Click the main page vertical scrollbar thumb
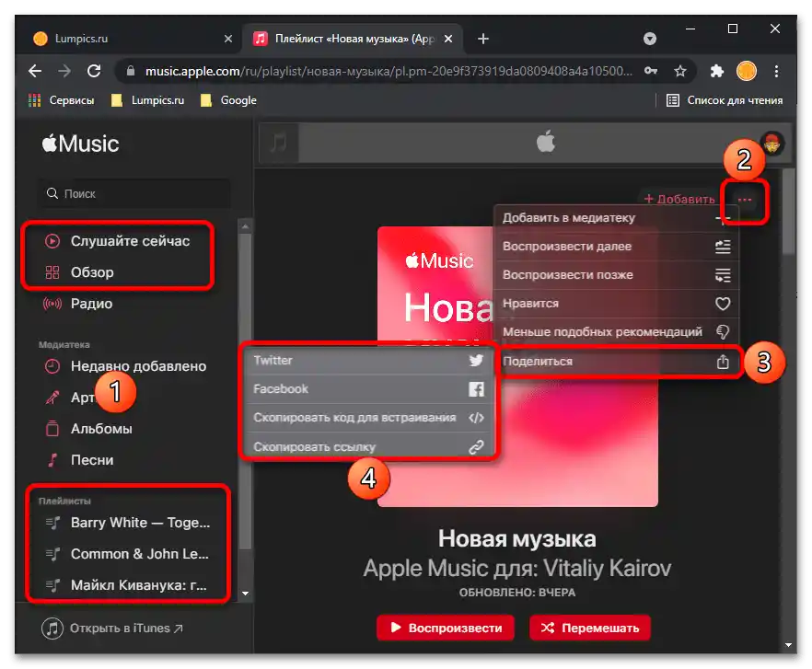The width and height of the screenshot is (812, 669). 788,212
